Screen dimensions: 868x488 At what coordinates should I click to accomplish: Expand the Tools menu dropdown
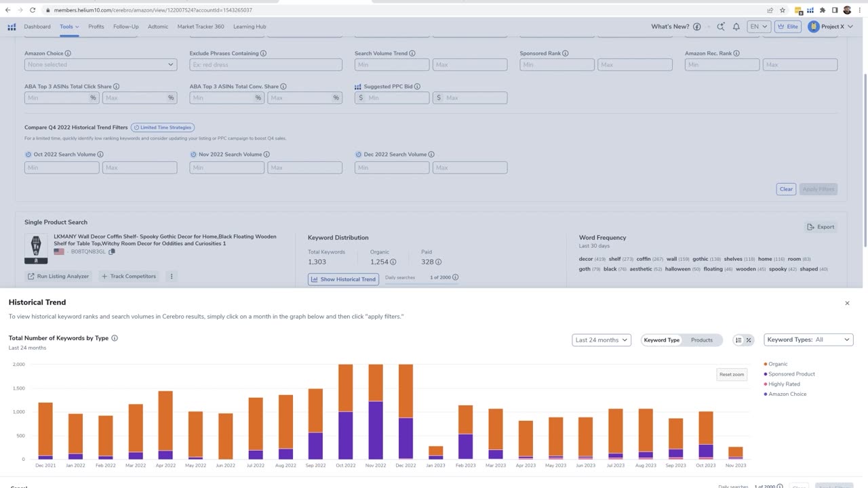[x=69, y=27]
